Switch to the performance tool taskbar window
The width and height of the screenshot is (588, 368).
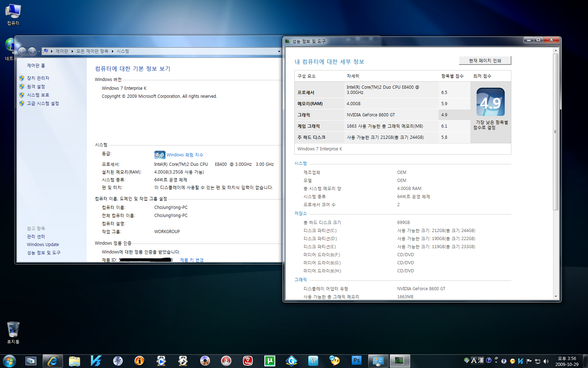click(x=400, y=361)
